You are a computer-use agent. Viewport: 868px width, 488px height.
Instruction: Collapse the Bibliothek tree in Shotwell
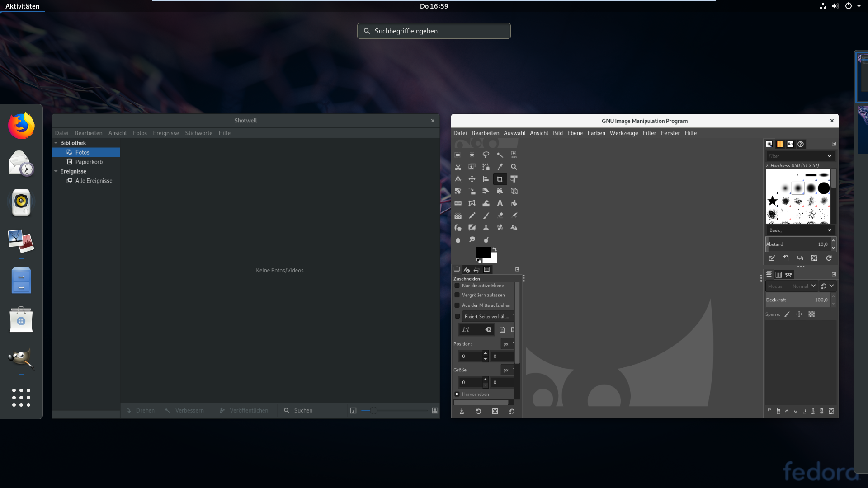[x=56, y=143]
